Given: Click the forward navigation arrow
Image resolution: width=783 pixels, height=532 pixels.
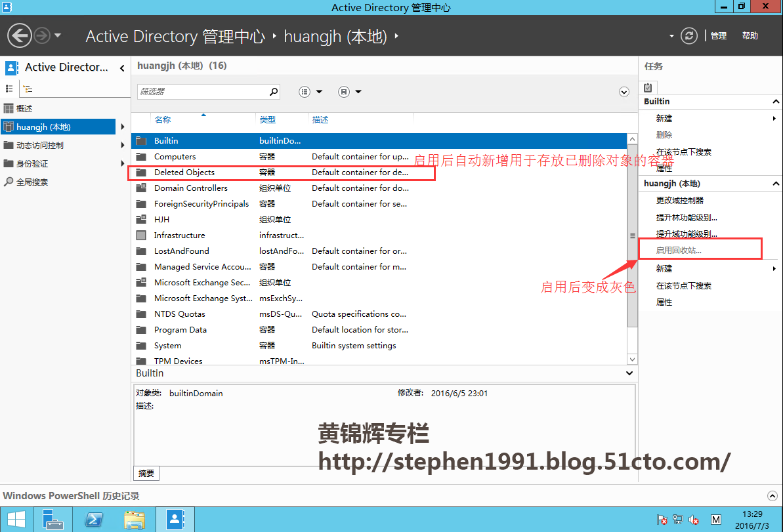Looking at the screenshot, I should [42, 36].
